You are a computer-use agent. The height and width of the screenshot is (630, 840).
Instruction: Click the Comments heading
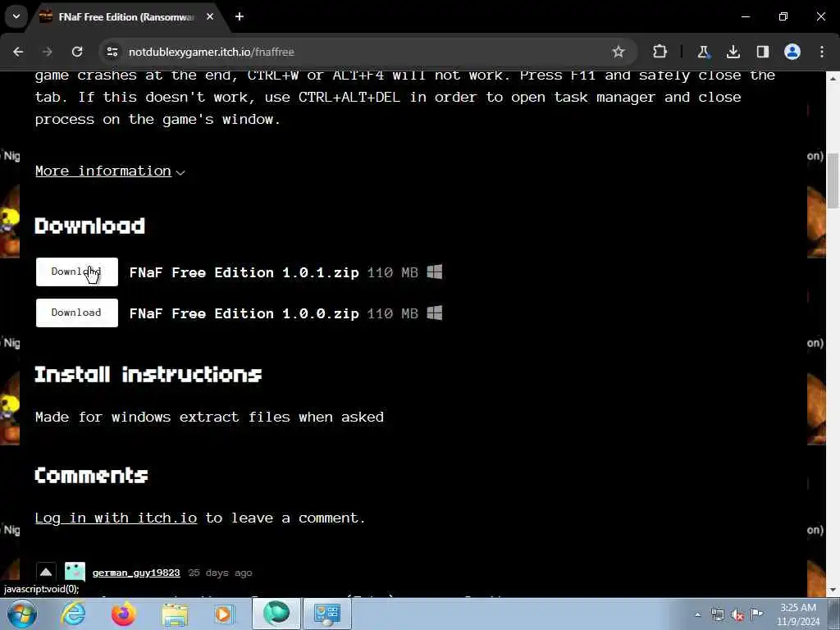(x=91, y=475)
